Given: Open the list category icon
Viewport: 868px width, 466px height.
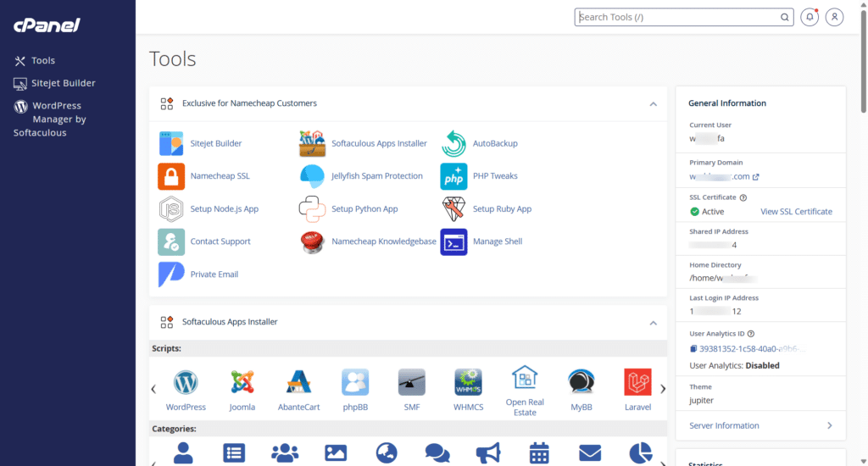Looking at the screenshot, I should (234, 453).
